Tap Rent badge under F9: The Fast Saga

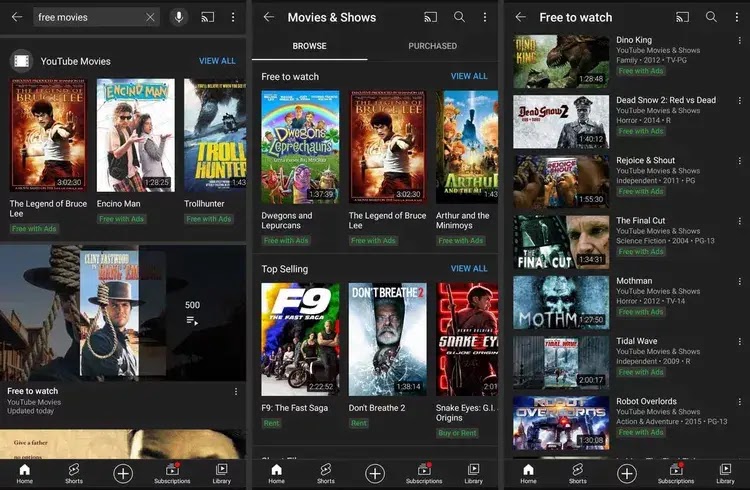(x=271, y=423)
